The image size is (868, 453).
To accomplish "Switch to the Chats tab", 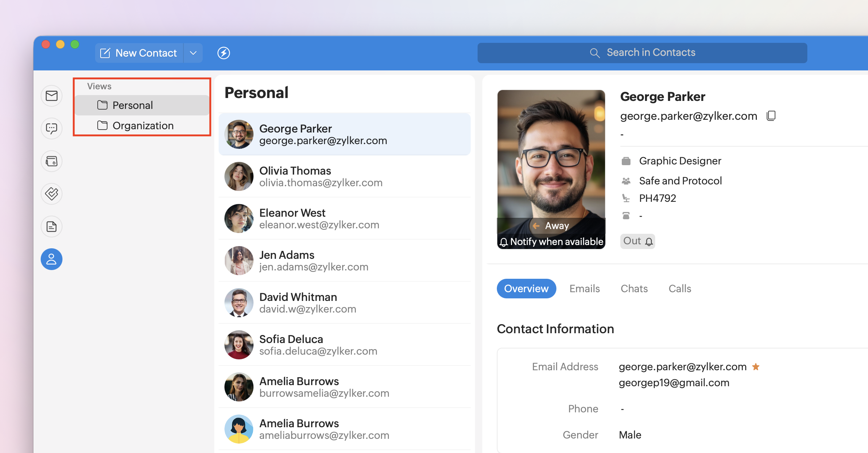I will [634, 289].
